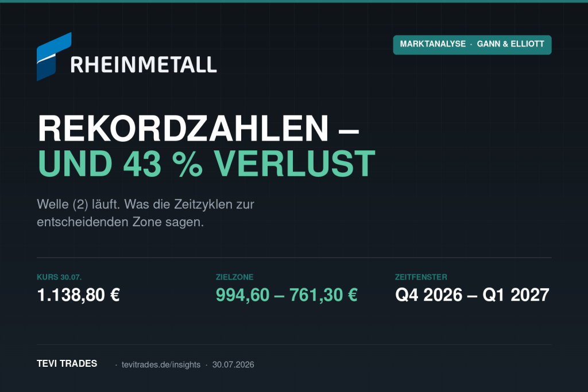Click the green UND 43 % VERLUST line
The image size is (588, 392).
(207, 164)
